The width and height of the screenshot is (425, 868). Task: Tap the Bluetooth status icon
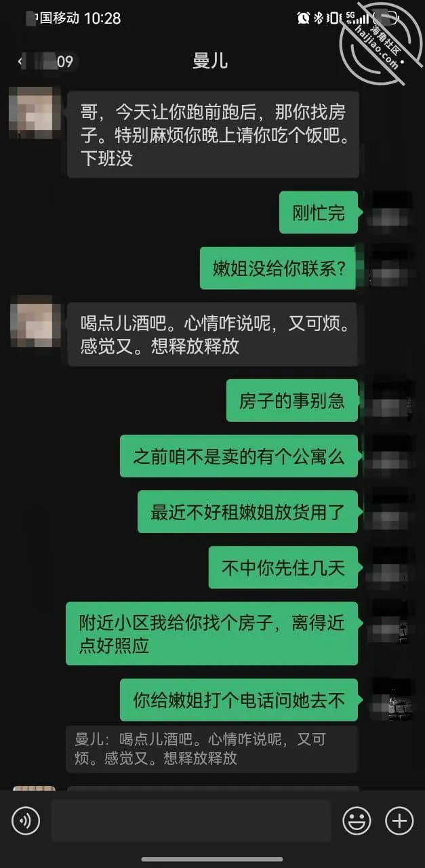coord(318,18)
